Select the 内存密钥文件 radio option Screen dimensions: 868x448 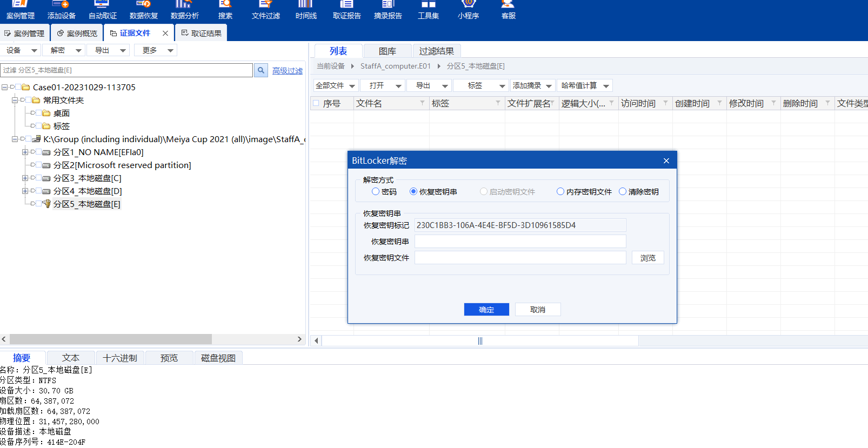click(x=560, y=191)
